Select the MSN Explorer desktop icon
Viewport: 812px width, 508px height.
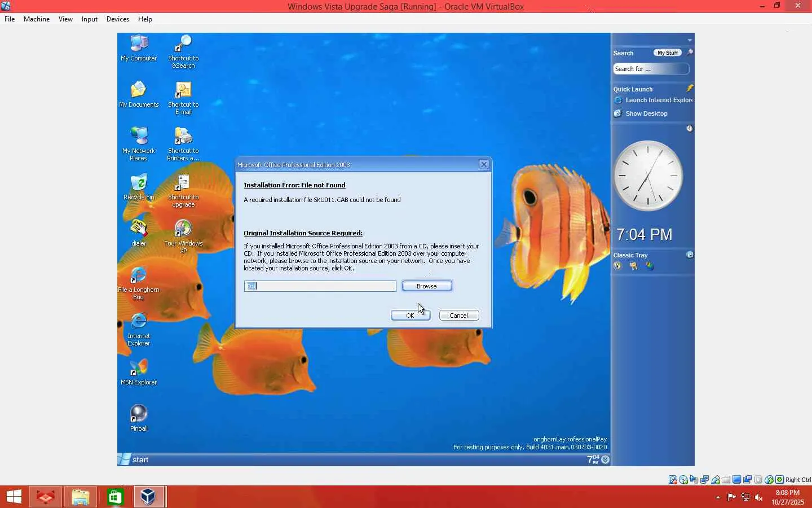tap(139, 372)
